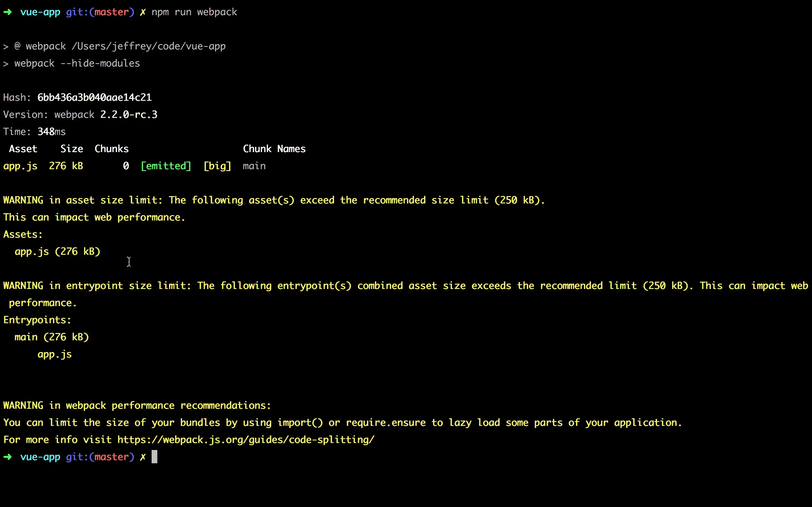The width and height of the screenshot is (812, 507).
Task: Click the block cursor at bottom prompt
Action: click(154, 457)
